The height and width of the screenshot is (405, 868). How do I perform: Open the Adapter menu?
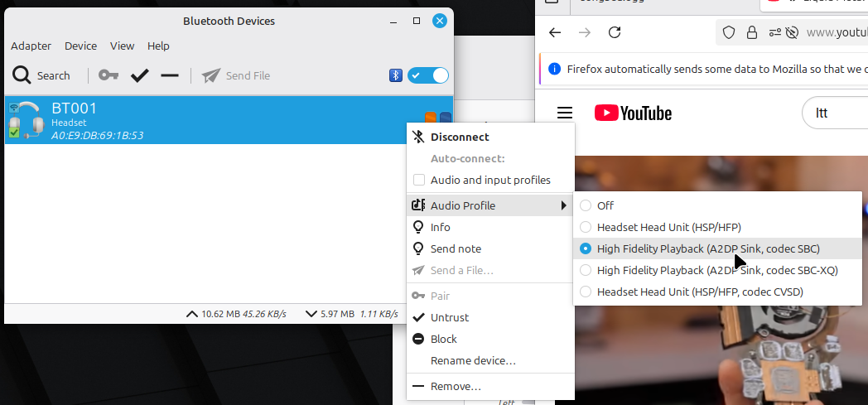pos(31,46)
